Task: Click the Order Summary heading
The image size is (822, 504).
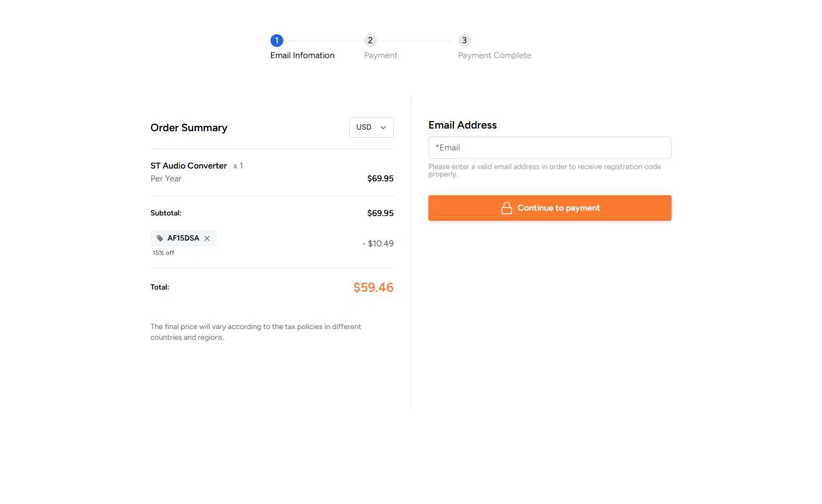Action: pos(189,128)
